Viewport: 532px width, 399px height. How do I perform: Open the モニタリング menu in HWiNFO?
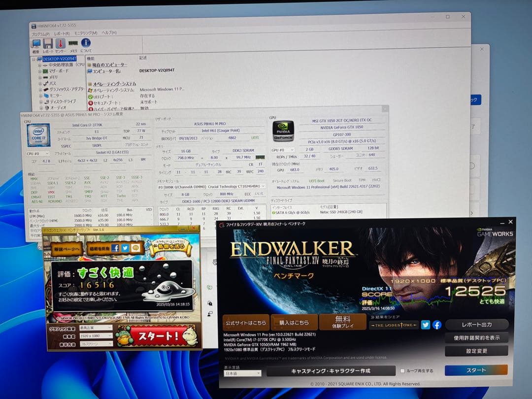(86, 33)
